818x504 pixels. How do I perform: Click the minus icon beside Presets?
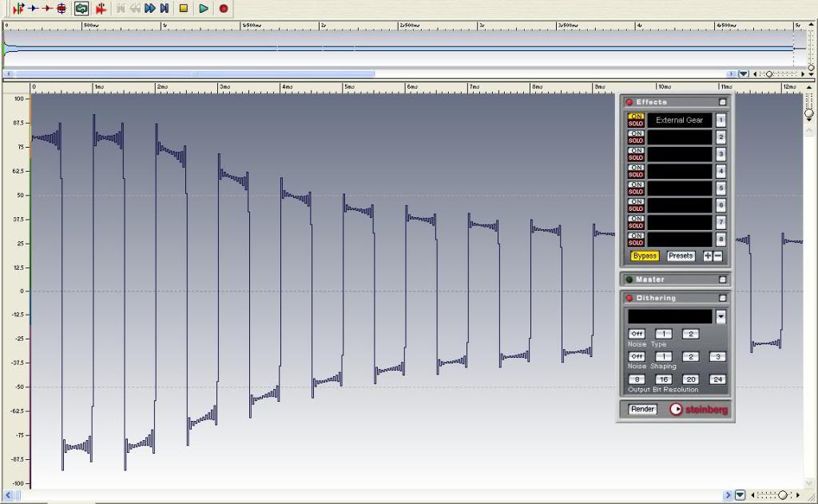tap(717, 256)
